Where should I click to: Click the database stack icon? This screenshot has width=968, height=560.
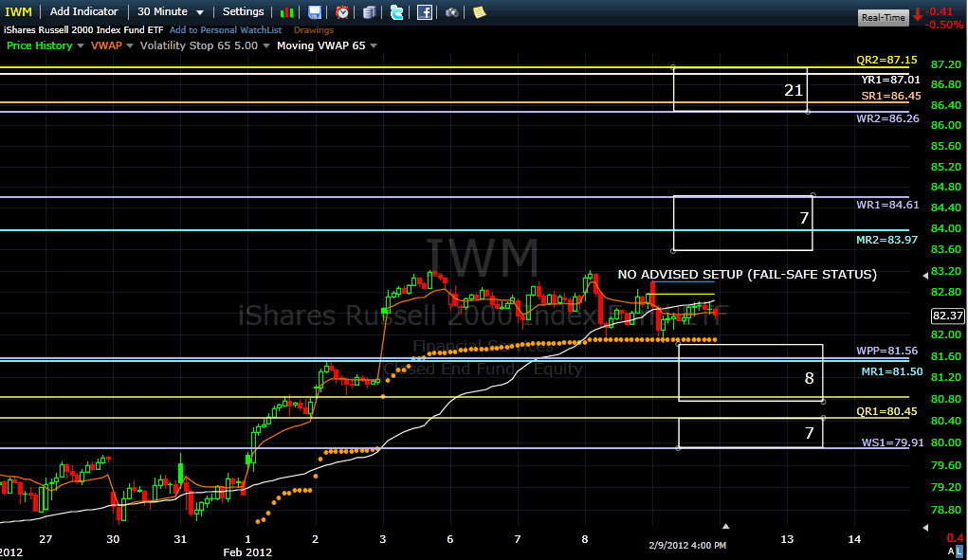click(x=369, y=12)
